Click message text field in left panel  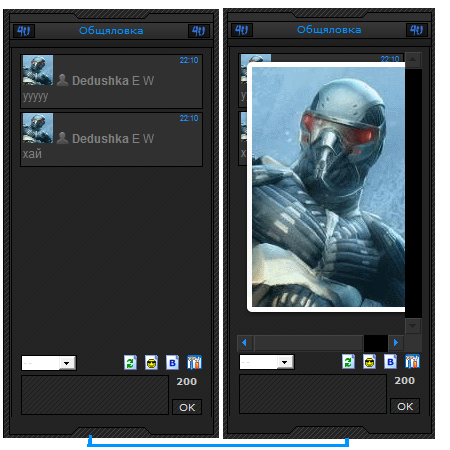point(95,395)
